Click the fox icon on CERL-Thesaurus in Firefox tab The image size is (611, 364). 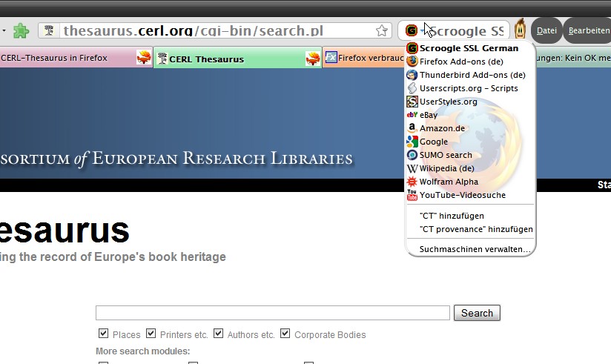[x=144, y=58]
